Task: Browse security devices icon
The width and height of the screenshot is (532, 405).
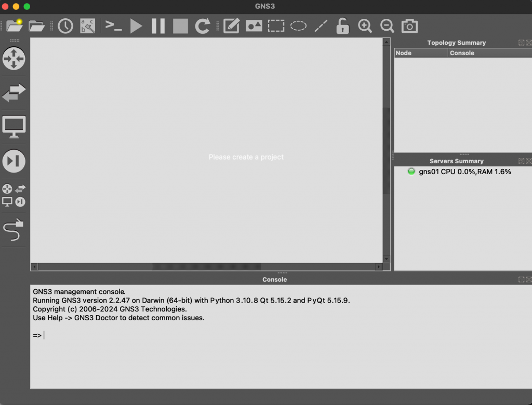Action: [14, 161]
